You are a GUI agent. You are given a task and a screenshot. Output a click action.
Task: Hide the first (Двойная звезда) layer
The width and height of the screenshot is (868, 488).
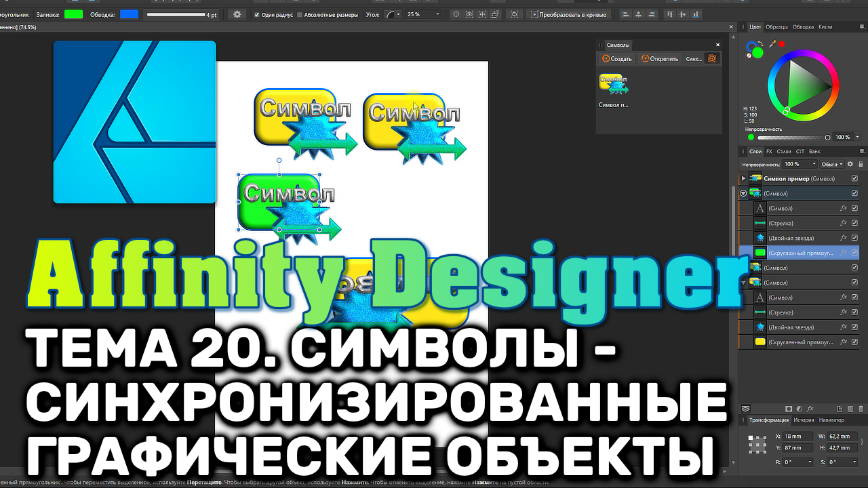854,238
